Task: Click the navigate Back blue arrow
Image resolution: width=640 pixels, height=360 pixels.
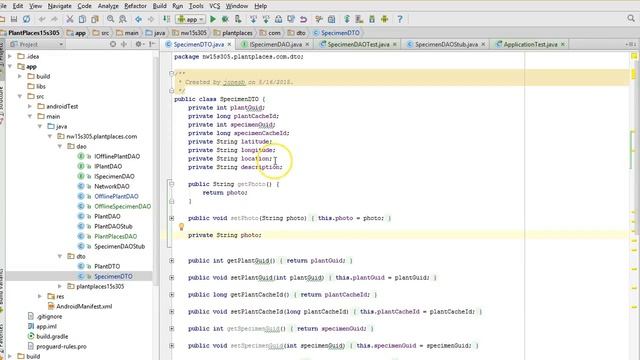Action: pos(138,19)
